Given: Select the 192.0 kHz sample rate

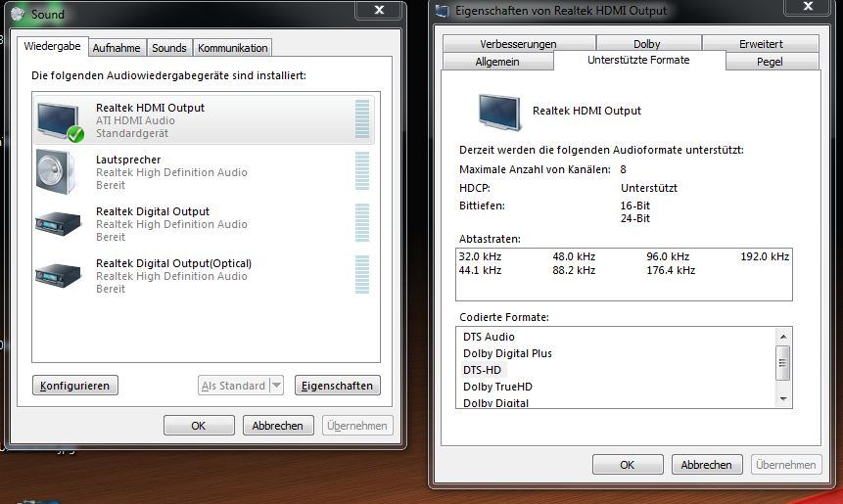Looking at the screenshot, I should coord(765,256).
